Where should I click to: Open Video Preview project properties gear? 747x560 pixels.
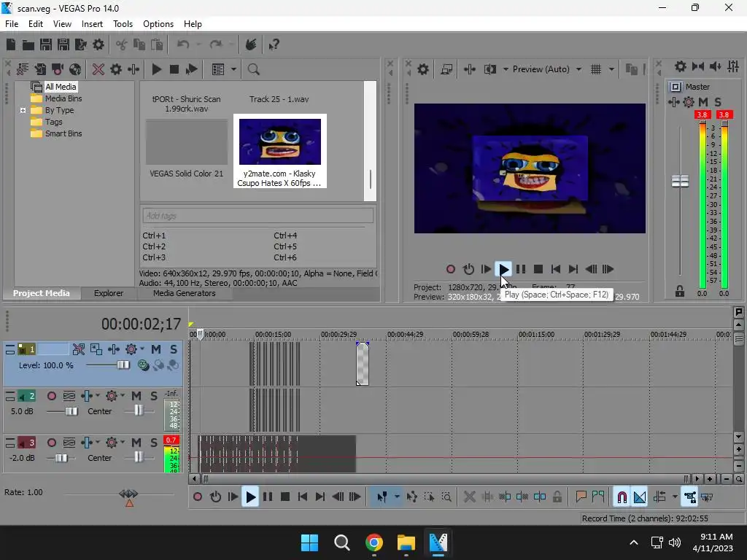click(x=423, y=69)
